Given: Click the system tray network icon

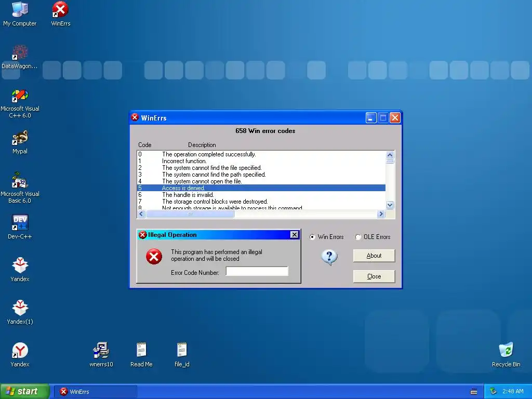Looking at the screenshot, I should (x=494, y=392).
